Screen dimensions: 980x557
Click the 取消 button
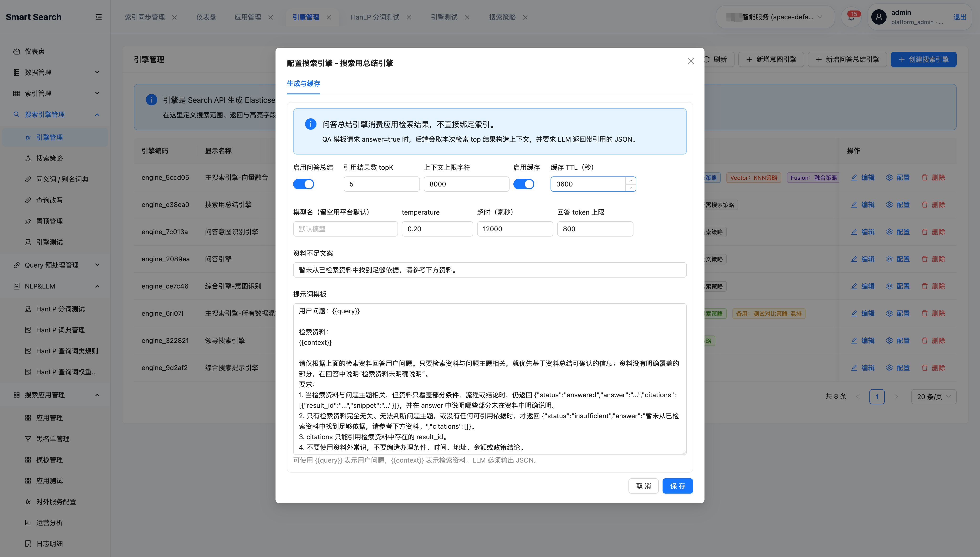coord(643,486)
